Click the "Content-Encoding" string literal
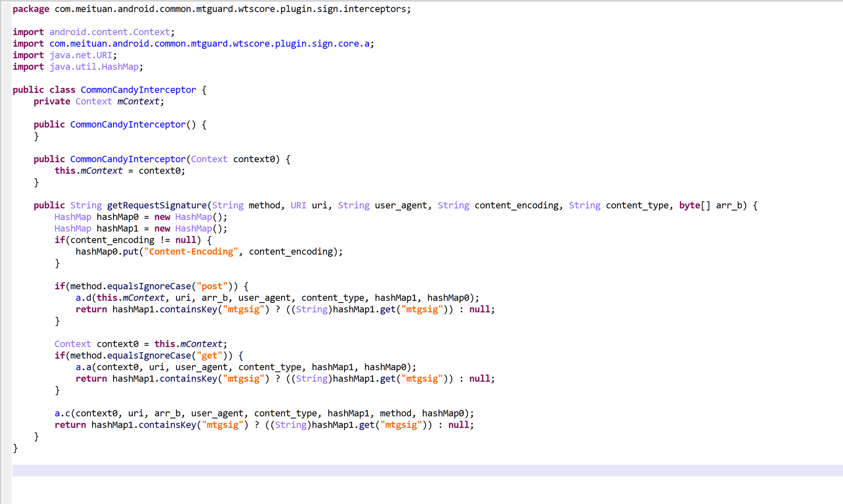The image size is (843, 504). (x=191, y=252)
